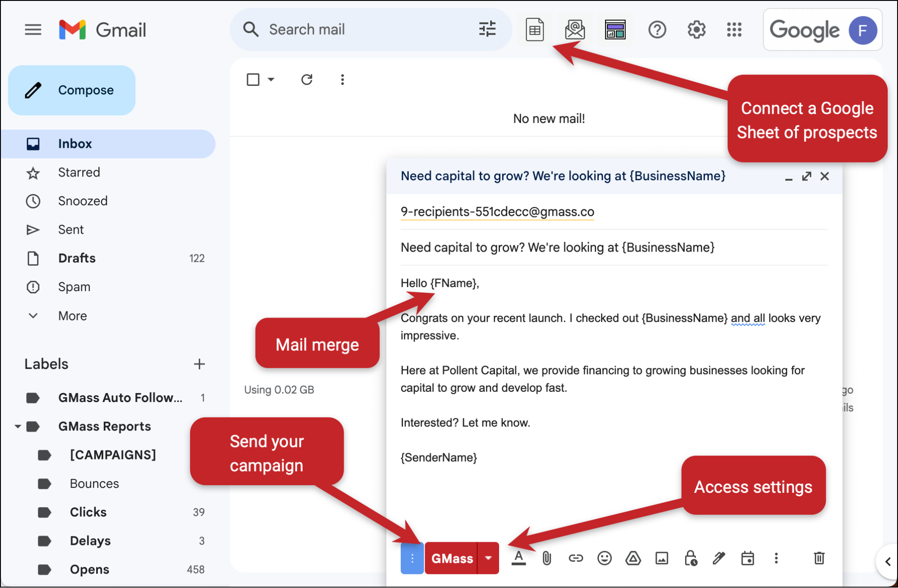
Task: Click the blue GMass options handle
Action: click(x=412, y=558)
